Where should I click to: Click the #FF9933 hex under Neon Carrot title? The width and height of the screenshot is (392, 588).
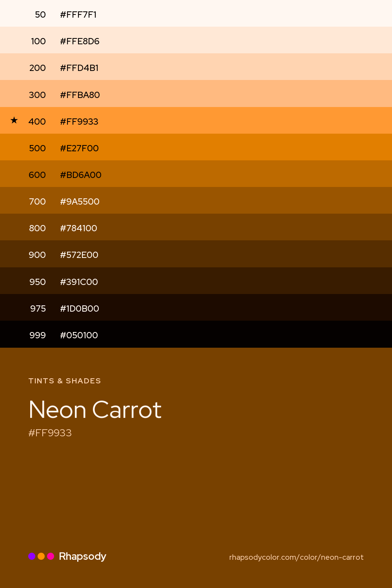(50, 433)
